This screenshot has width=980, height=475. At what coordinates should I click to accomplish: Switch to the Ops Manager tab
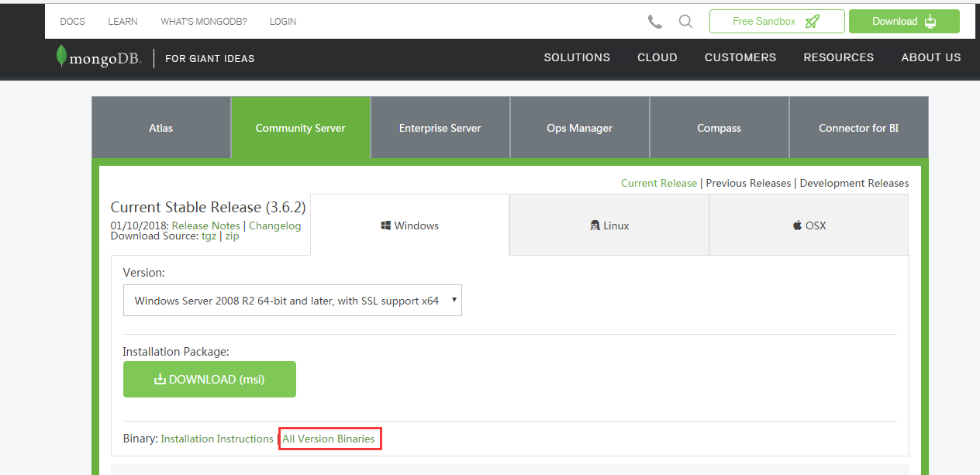click(x=580, y=128)
